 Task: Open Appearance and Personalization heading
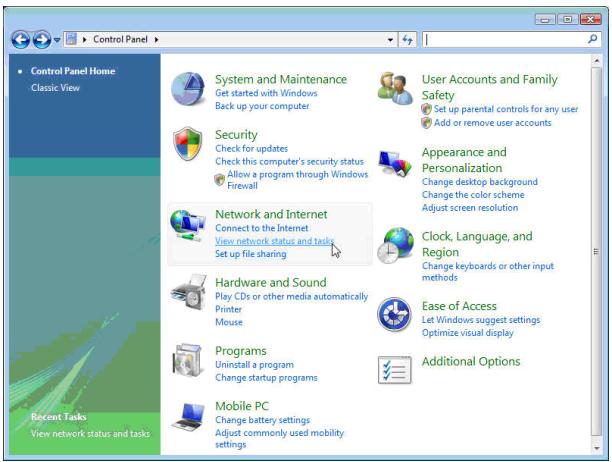pyautogui.click(x=464, y=160)
